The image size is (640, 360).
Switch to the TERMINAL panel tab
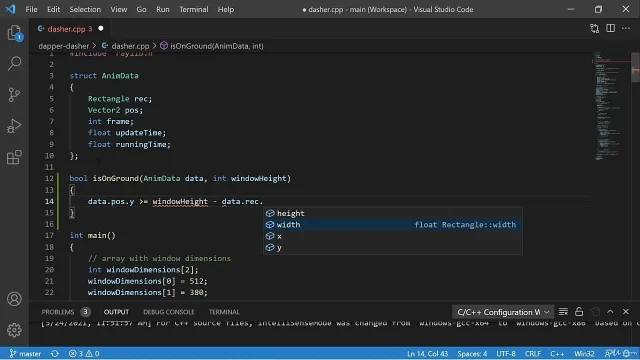[224, 312]
